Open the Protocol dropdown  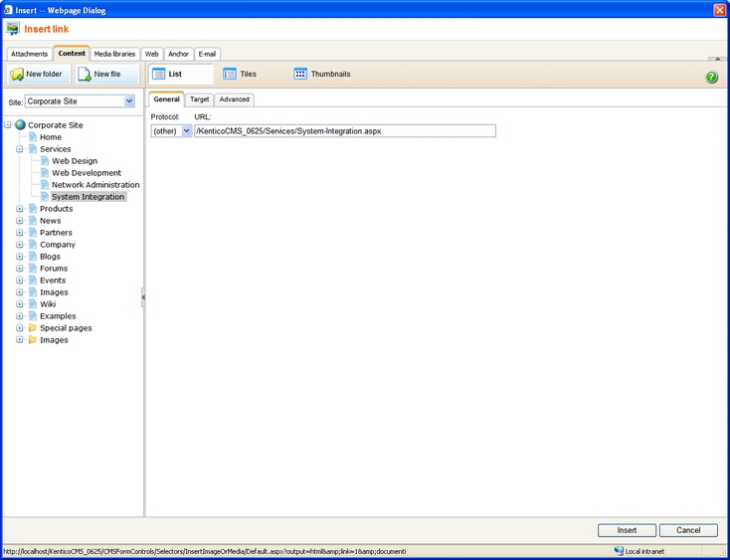coord(186,131)
